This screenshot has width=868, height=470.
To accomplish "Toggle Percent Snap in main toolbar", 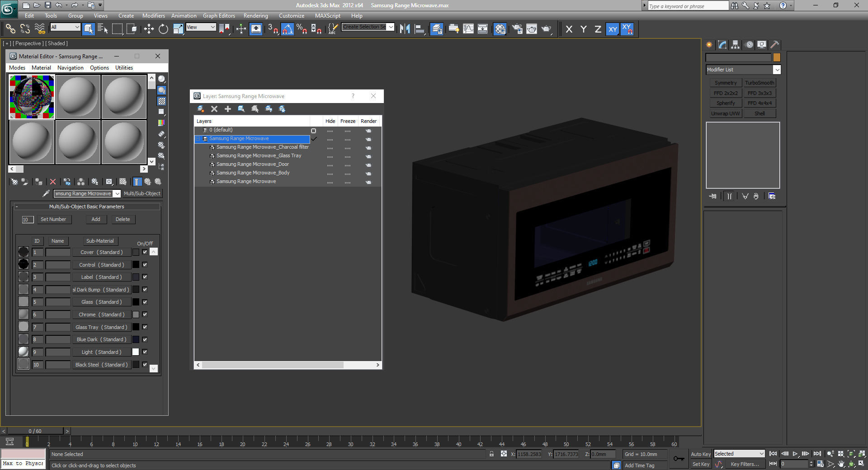I will [x=302, y=29].
